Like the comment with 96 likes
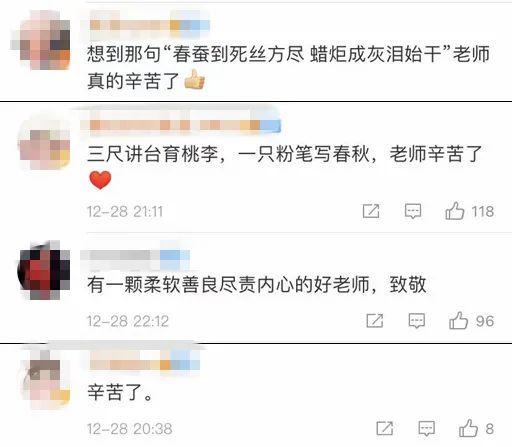The image size is (512, 447). pos(458,321)
